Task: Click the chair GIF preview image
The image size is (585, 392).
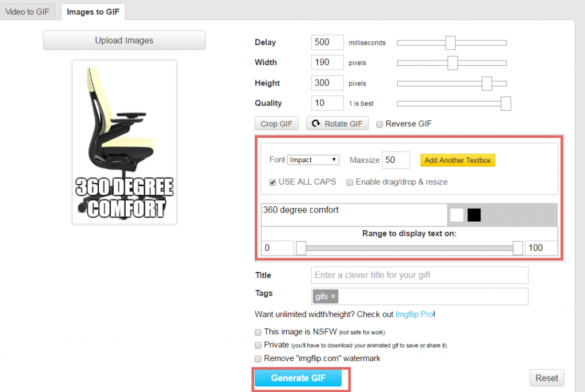Action: [124, 142]
